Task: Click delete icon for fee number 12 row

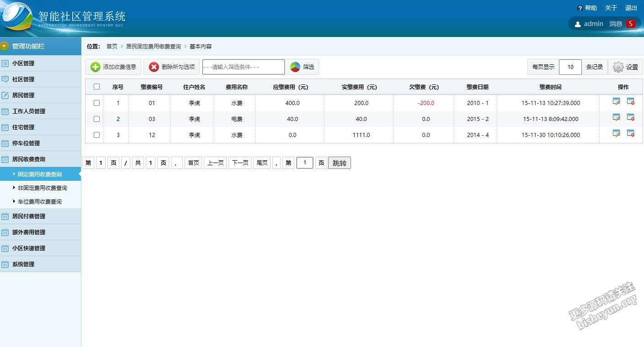Action: click(x=631, y=133)
